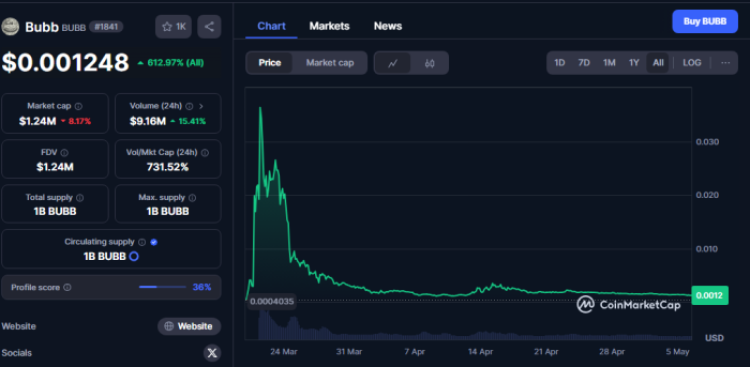750x367 pixels.
Task: Set chart range to 1D
Action: coord(559,63)
